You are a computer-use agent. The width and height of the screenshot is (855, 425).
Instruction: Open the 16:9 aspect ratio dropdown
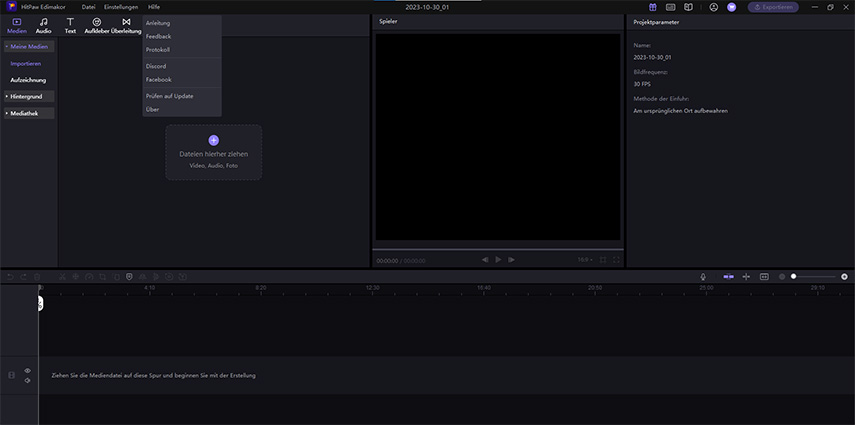tap(582, 259)
